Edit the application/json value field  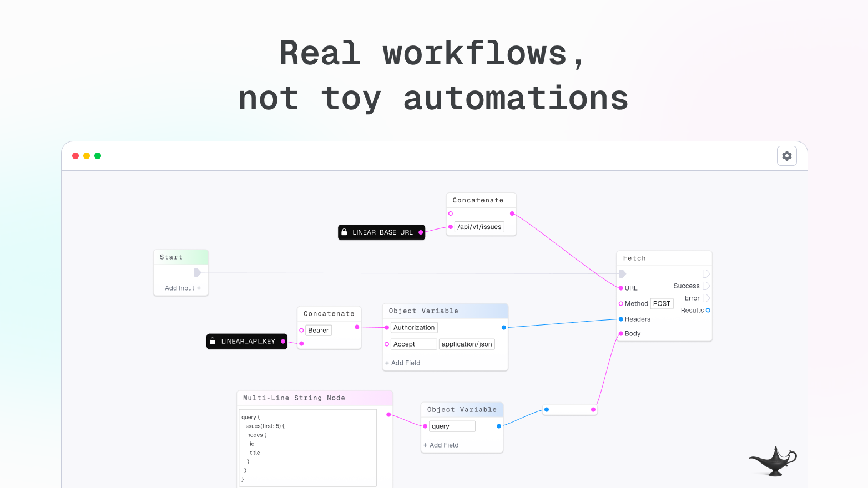(467, 344)
